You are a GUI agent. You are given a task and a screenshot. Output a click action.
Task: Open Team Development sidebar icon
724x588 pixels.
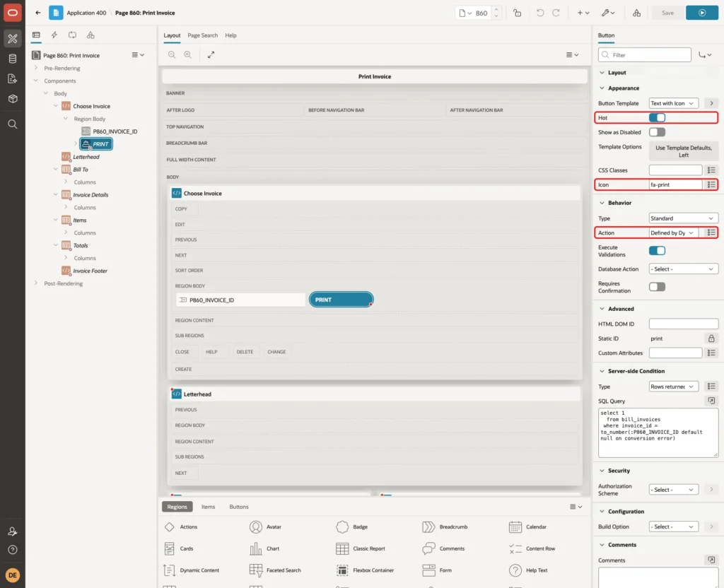click(13, 78)
